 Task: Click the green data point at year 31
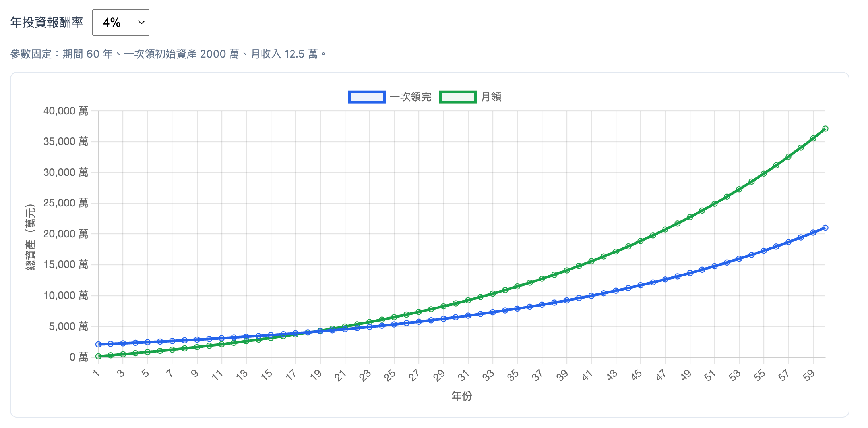[468, 300]
